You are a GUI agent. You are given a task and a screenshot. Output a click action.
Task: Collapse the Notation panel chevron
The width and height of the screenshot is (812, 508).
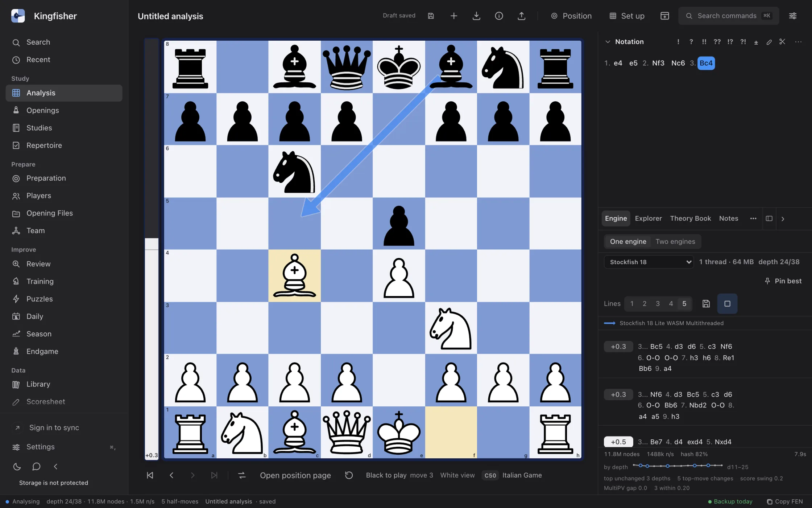coord(608,42)
